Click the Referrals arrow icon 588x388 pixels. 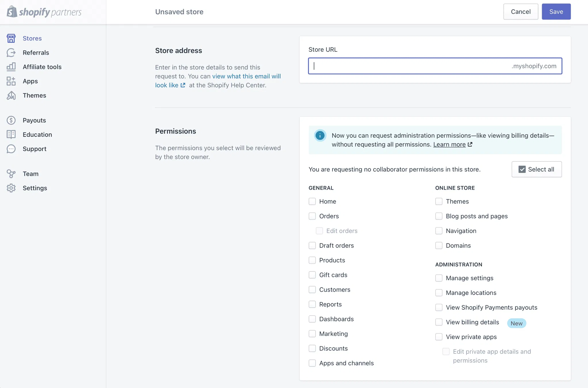[11, 53]
